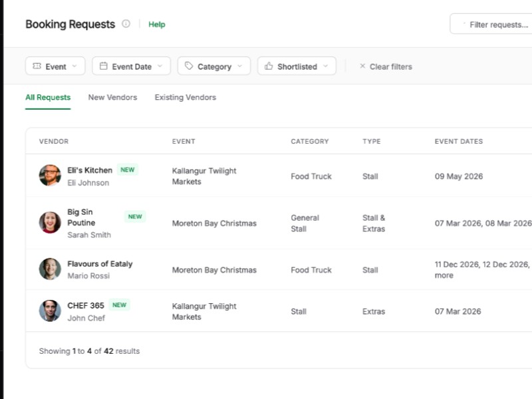
Task: Toggle the Event filter pill
Action: click(55, 66)
